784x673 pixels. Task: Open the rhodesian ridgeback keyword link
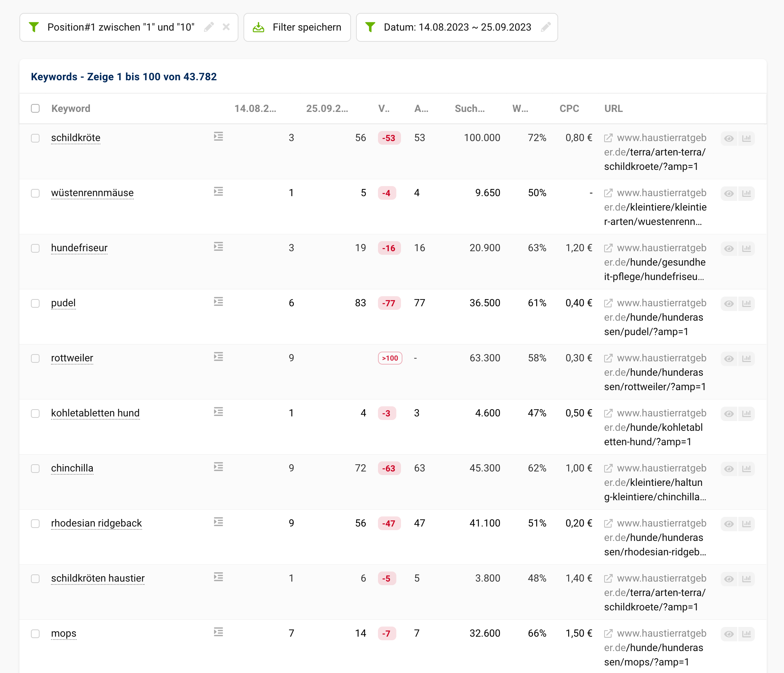tap(96, 523)
